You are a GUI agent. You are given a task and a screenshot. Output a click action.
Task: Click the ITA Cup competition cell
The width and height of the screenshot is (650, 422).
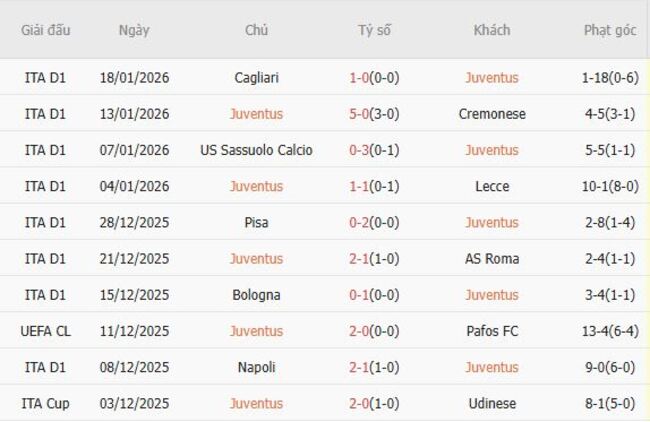tap(45, 403)
